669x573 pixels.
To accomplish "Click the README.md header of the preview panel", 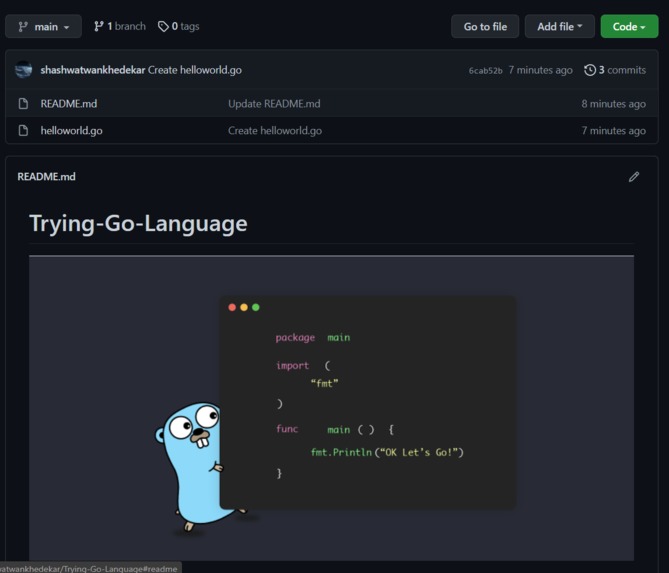I will (x=47, y=177).
